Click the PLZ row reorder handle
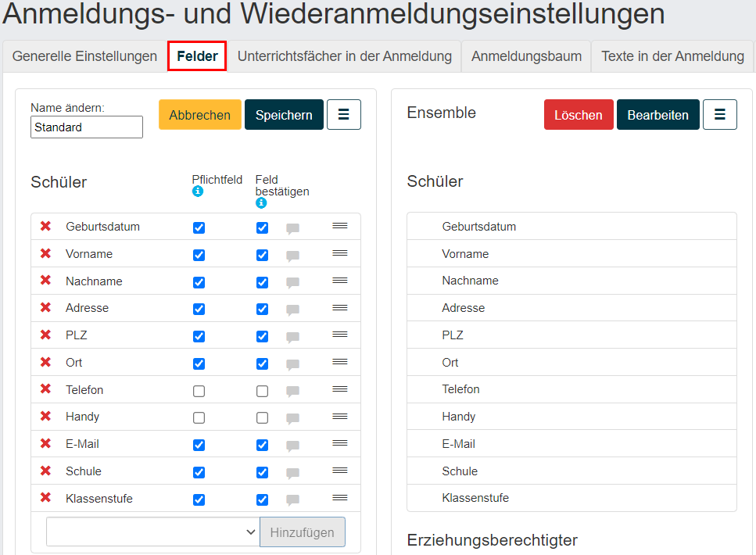Viewport: 756px width, 555px height. point(340,334)
